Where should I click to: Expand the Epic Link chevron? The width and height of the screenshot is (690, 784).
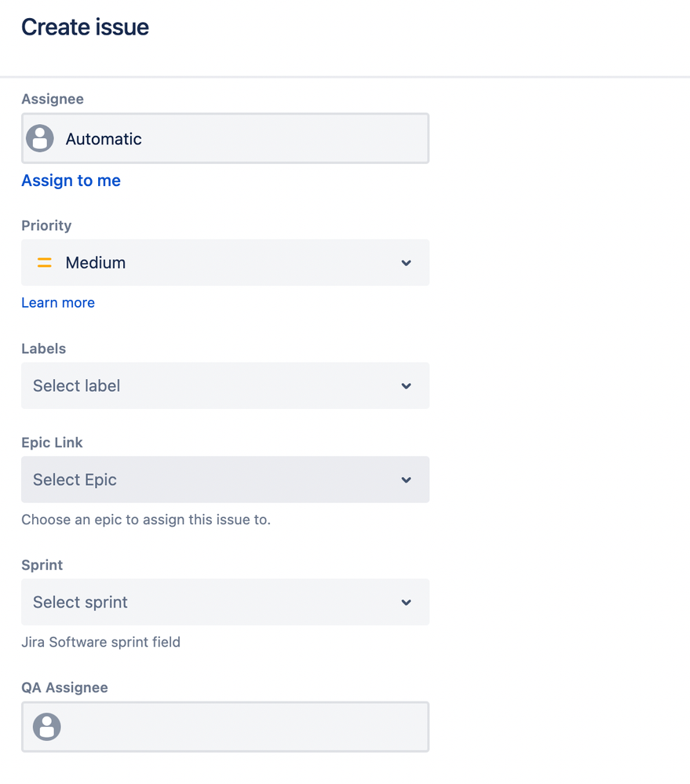tap(406, 480)
